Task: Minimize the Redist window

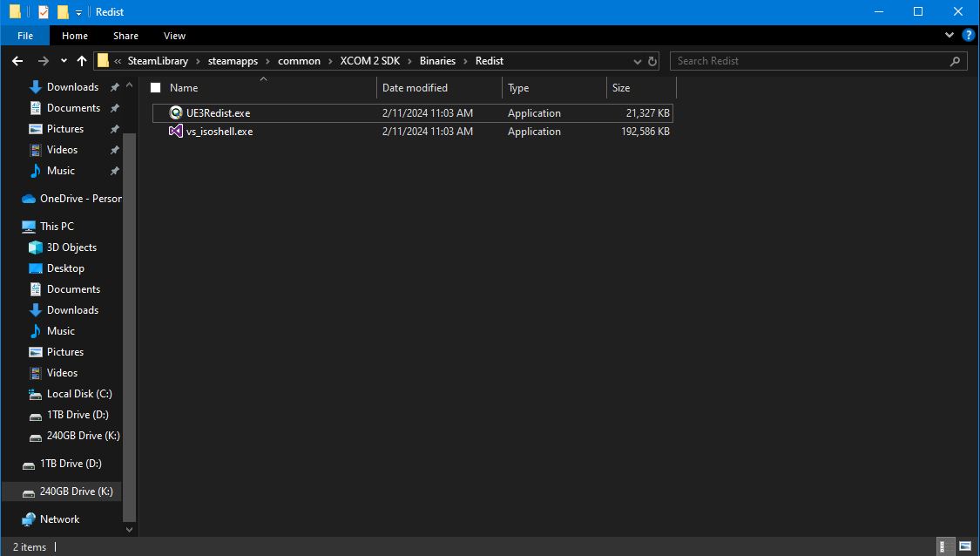Action: [x=879, y=12]
